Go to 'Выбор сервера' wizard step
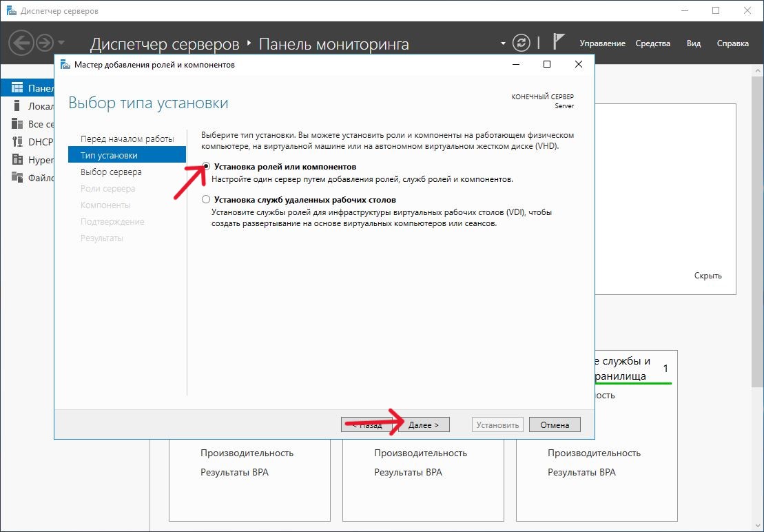Image resolution: width=764 pixels, height=532 pixels. 111,172
